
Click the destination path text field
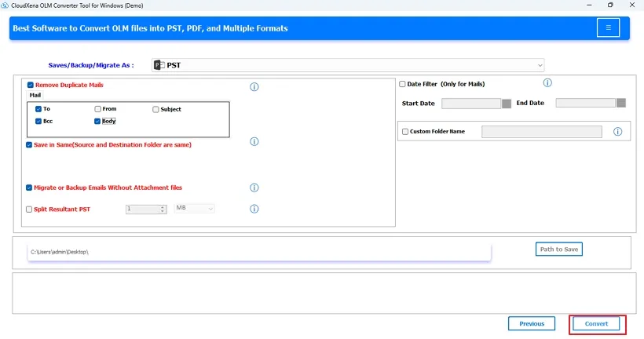(x=259, y=252)
